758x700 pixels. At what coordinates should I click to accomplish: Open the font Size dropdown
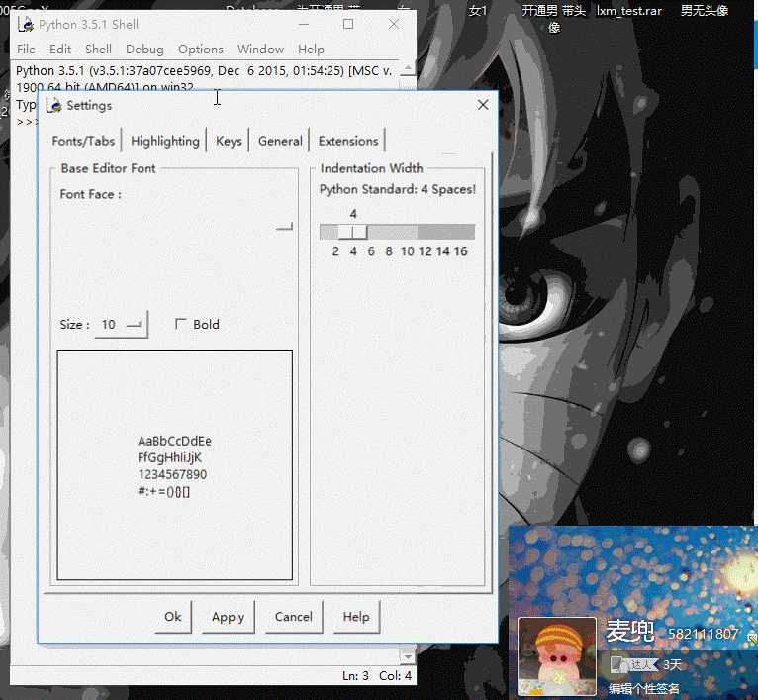click(122, 324)
